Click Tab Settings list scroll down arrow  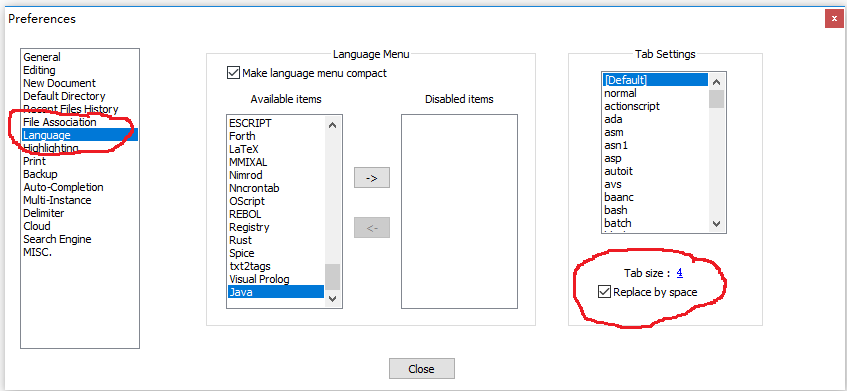[x=717, y=223]
